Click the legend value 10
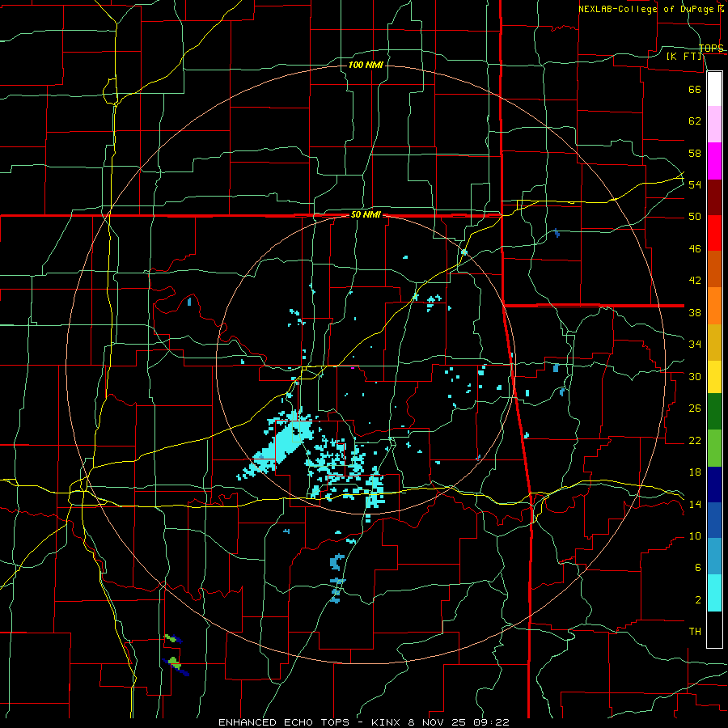 (x=695, y=535)
